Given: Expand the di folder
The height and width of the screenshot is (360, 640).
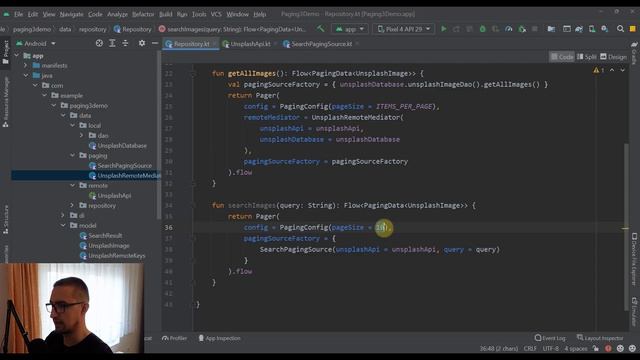Looking at the screenshot, I should pyautogui.click(x=63, y=215).
